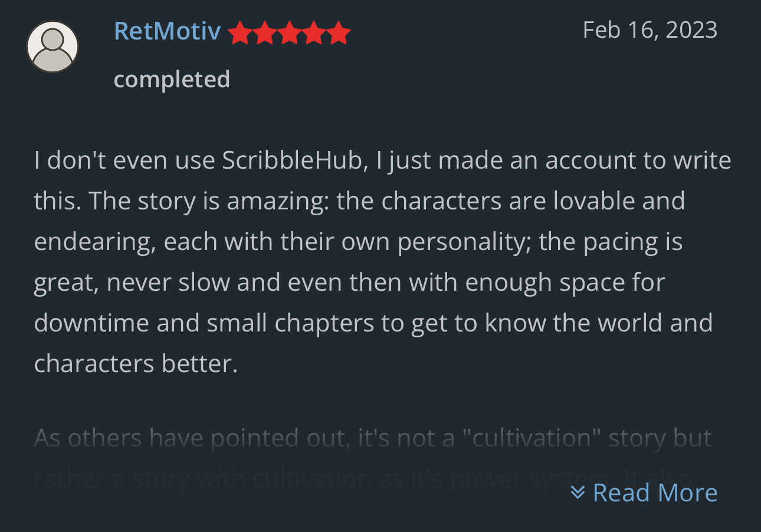This screenshot has height=532, width=761.
Task: Select the third red rating star
Action: tap(289, 33)
